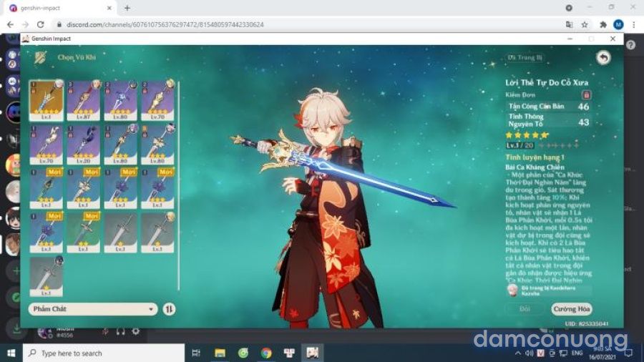Open File Explorer from the taskbar
The height and width of the screenshot is (362, 644).
pos(220,353)
